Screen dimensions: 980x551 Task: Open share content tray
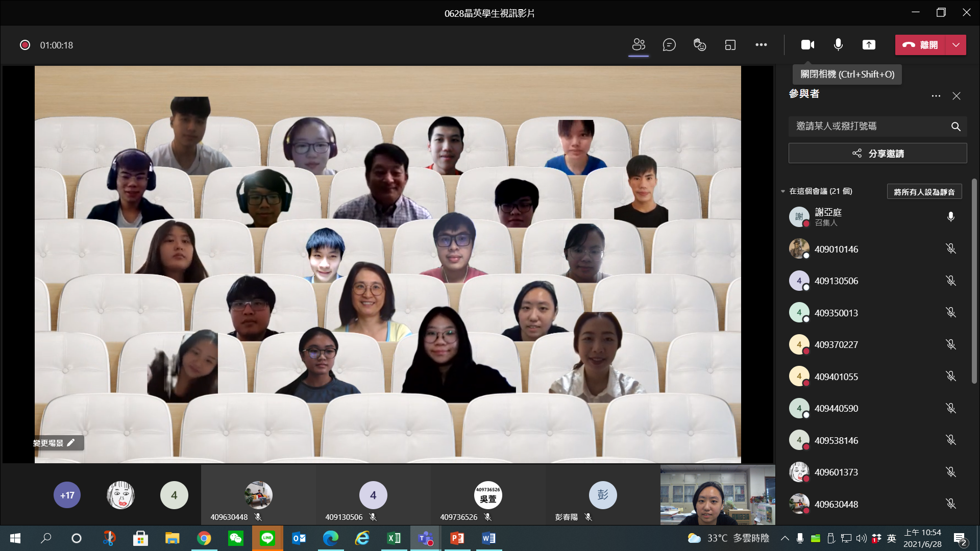(869, 45)
